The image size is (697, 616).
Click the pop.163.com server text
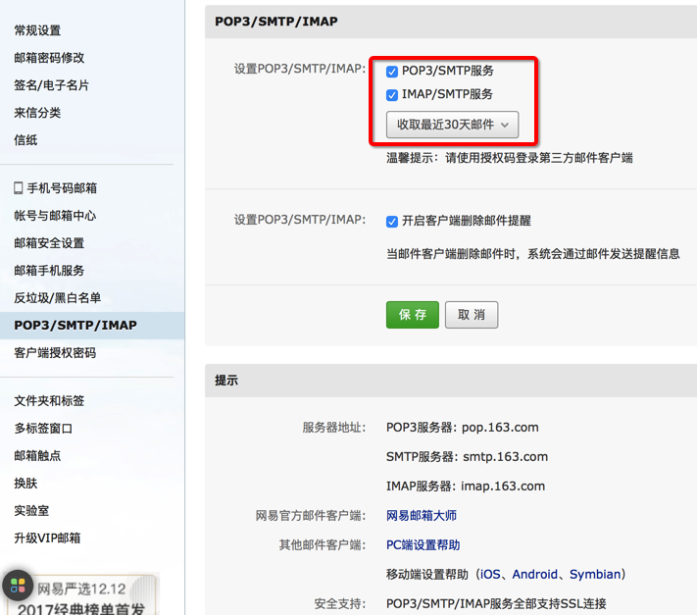500,428
